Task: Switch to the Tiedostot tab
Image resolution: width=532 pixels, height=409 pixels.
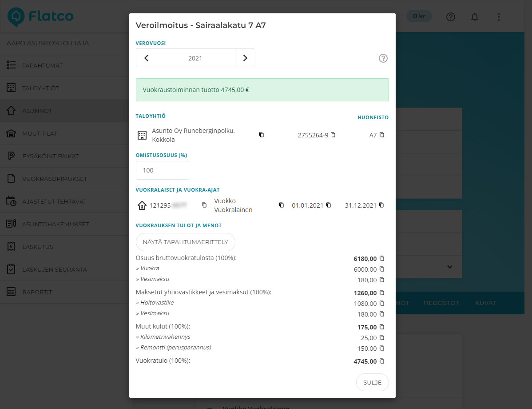Action: (441, 303)
